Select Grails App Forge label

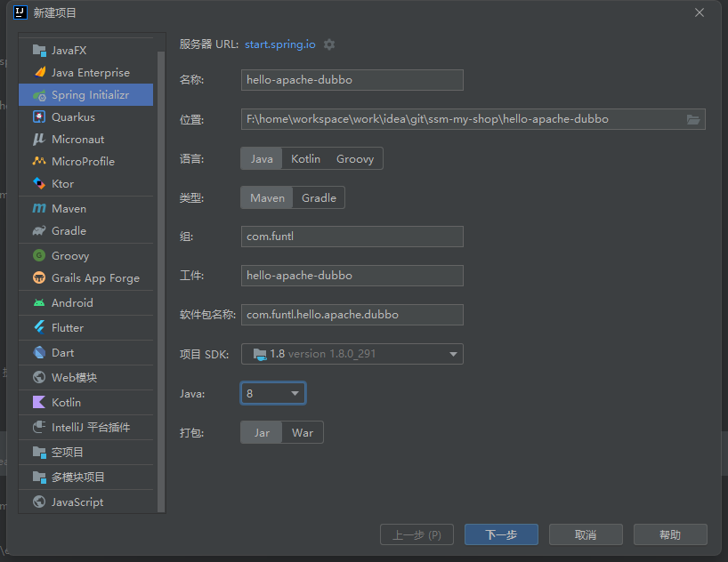click(95, 278)
